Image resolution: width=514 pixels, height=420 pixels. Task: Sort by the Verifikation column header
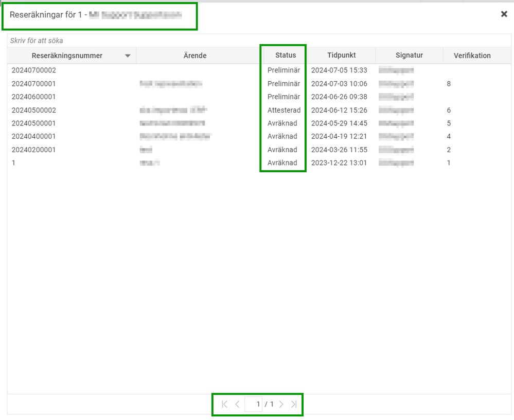click(x=472, y=56)
